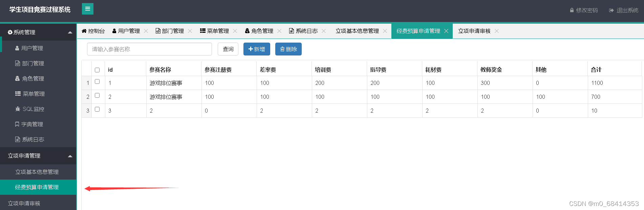Click the 查询 search button
644x210 pixels.
coord(228,49)
